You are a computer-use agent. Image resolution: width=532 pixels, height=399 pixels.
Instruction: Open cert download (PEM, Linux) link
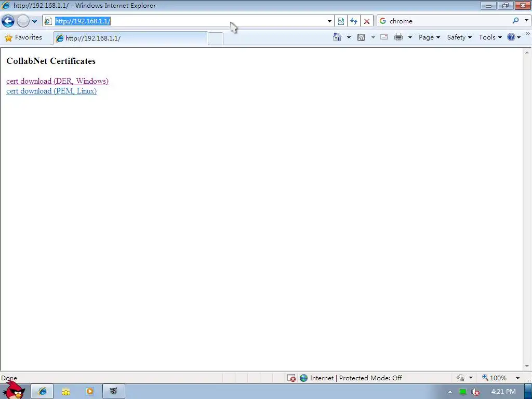point(51,91)
